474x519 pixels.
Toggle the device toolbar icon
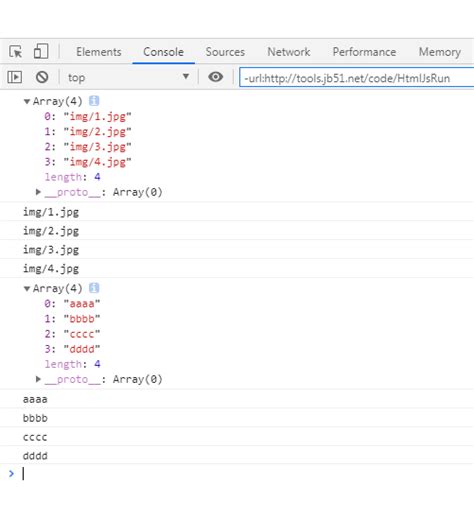[x=41, y=51]
